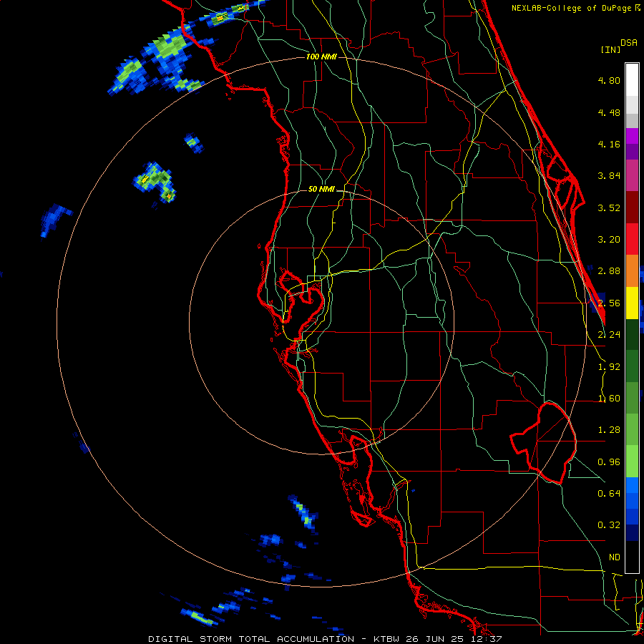Select the orange legend swatch
The height and width of the screenshot is (644, 644).
click(632, 271)
